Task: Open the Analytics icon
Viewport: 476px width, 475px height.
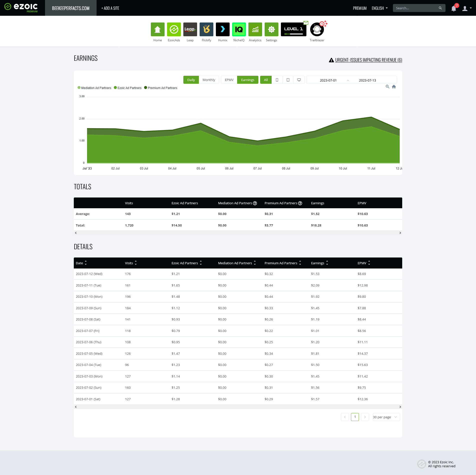Action: 255,29
